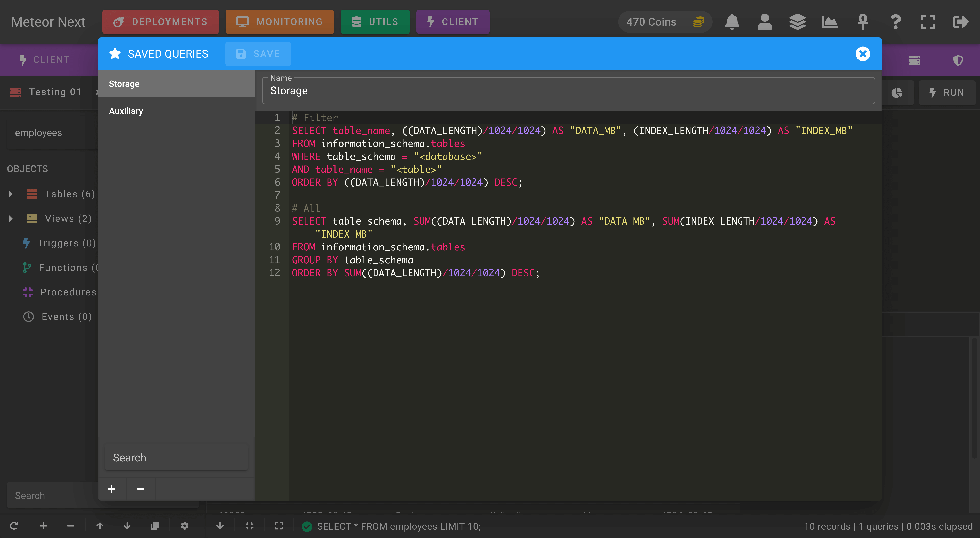Screen dimensions: 980x538
Task: Close the Saved Queries dialog
Action: click(x=862, y=54)
